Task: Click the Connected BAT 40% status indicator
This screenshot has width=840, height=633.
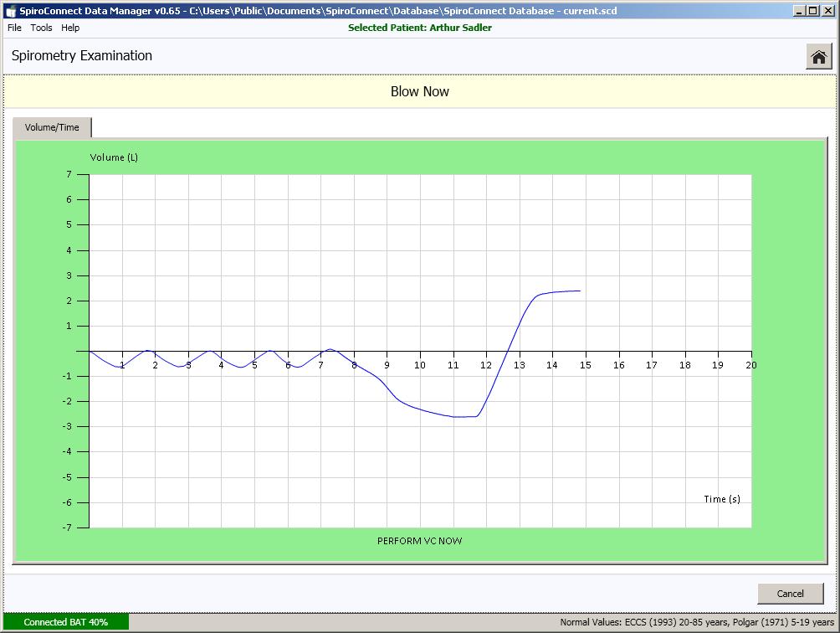Action: coord(66,622)
